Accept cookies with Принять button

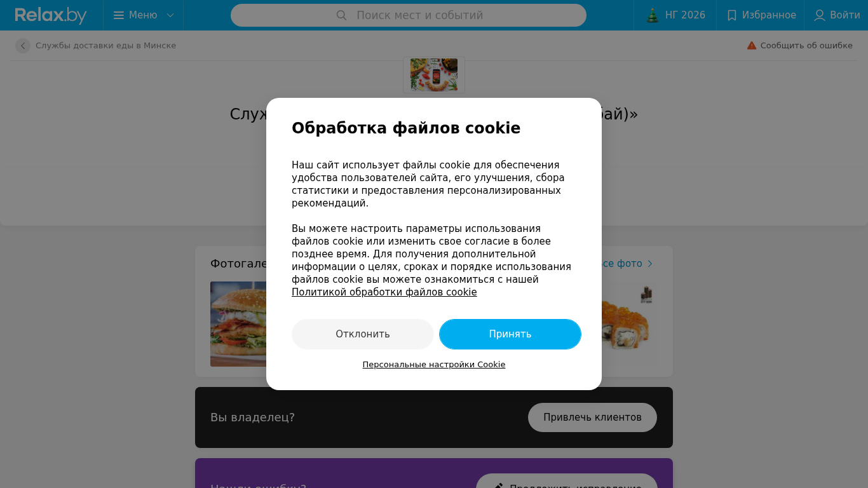[x=510, y=334]
